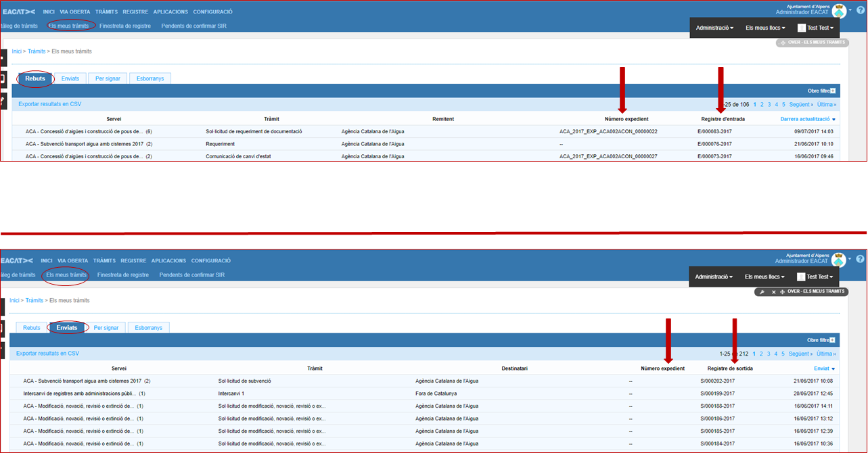Expand Els meus llocs dropdown in the Rebuts view
This screenshot has width=868, height=453.
(765, 28)
